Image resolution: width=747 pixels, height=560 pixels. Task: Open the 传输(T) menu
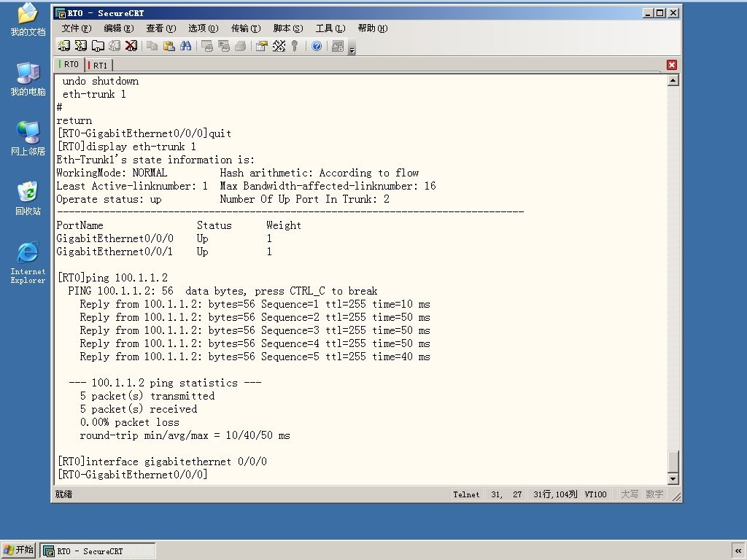click(x=246, y=28)
